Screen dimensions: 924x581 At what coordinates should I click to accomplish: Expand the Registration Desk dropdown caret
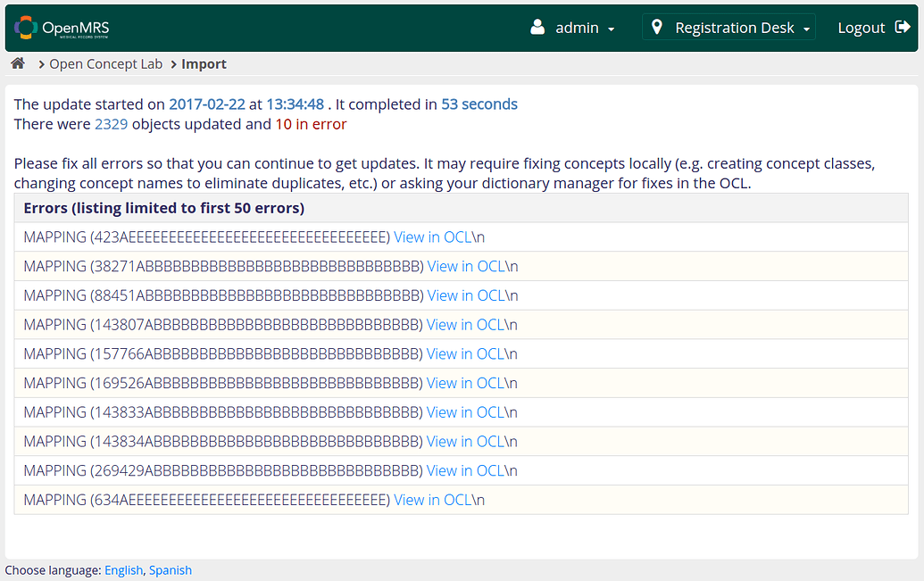(x=806, y=29)
